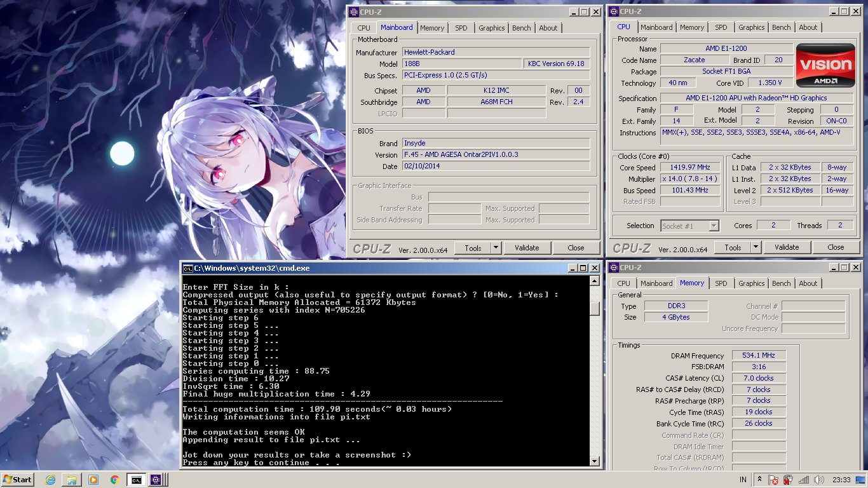868x488 pixels.
Task: Open Google Chrome from the taskbar
Action: click(114, 480)
